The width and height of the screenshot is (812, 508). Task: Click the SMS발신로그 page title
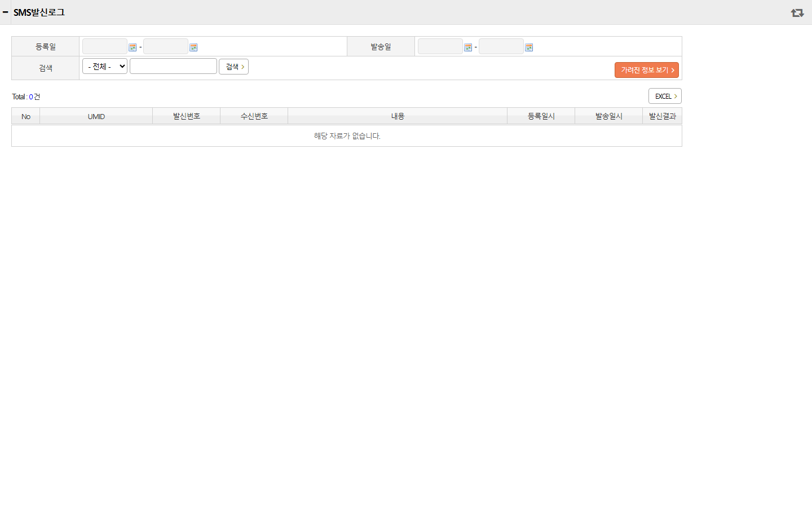click(39, 12)
